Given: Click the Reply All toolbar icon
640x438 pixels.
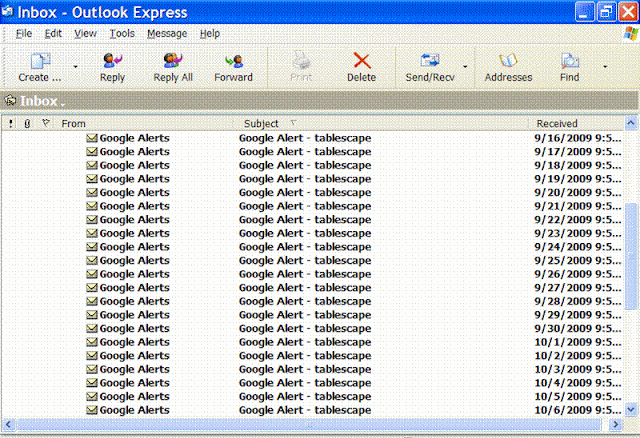Looking at the screenshot, I should pyautogui.click(x=173, y=60).
